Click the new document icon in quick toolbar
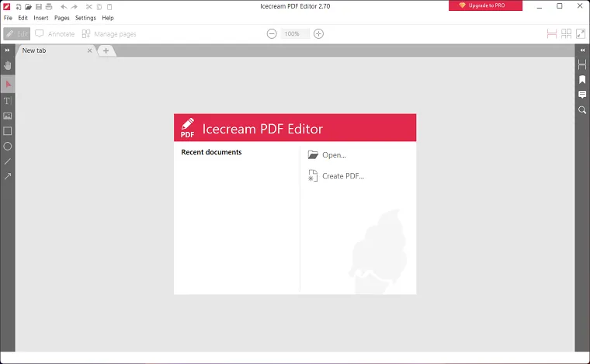The image size is (590, 364). coord(18,6)
